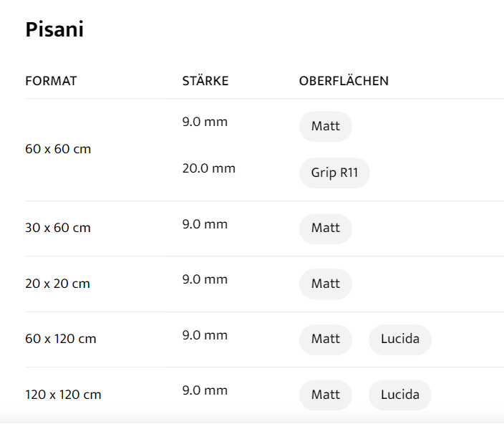Click the Matt chip for 60 x 60 cm
Viewport: 504px width, 434px height.
point(325,127)
